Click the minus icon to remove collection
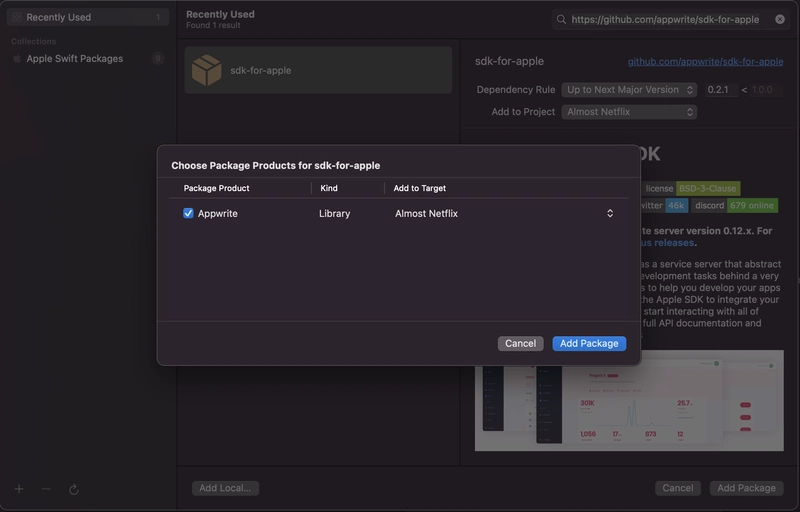The width and height of the screenshot is (800, 512). point(46,489)
